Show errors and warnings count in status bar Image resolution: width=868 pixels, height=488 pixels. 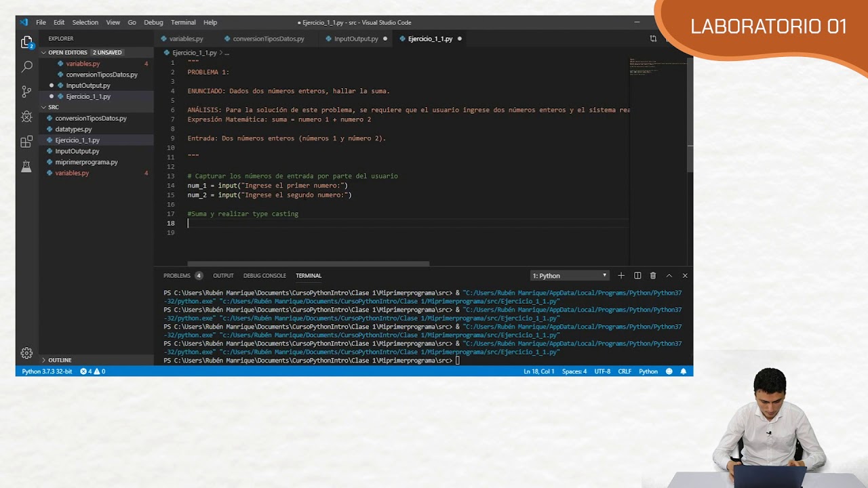93,371
